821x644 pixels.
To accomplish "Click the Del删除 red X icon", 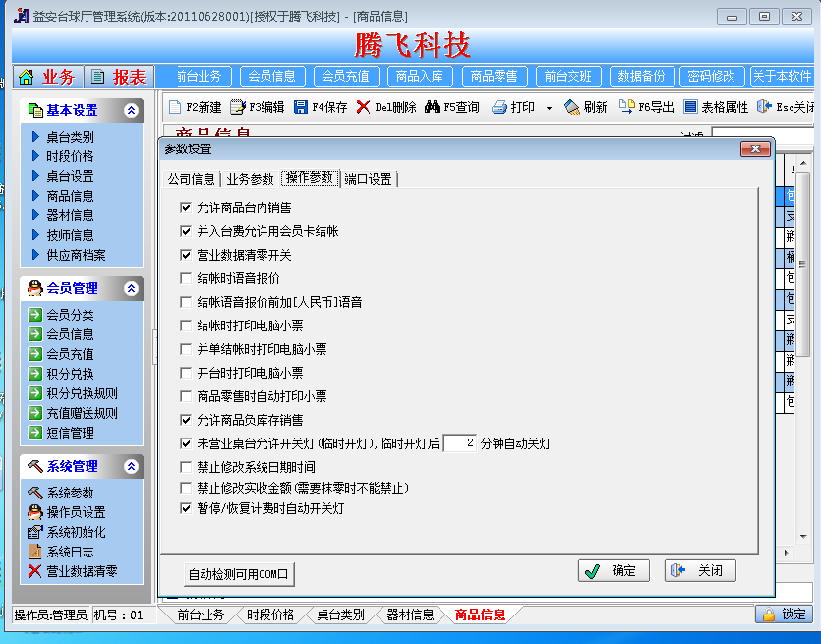I will [363, 107].
